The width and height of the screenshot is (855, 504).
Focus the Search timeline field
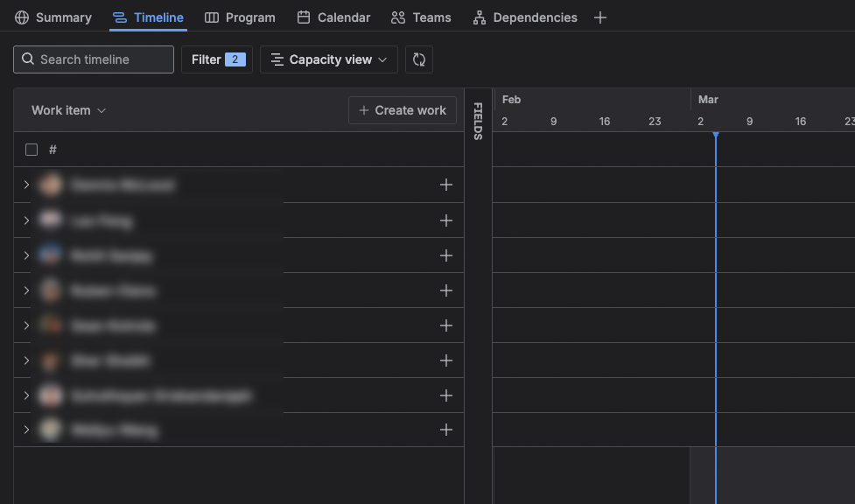(94, 59)
